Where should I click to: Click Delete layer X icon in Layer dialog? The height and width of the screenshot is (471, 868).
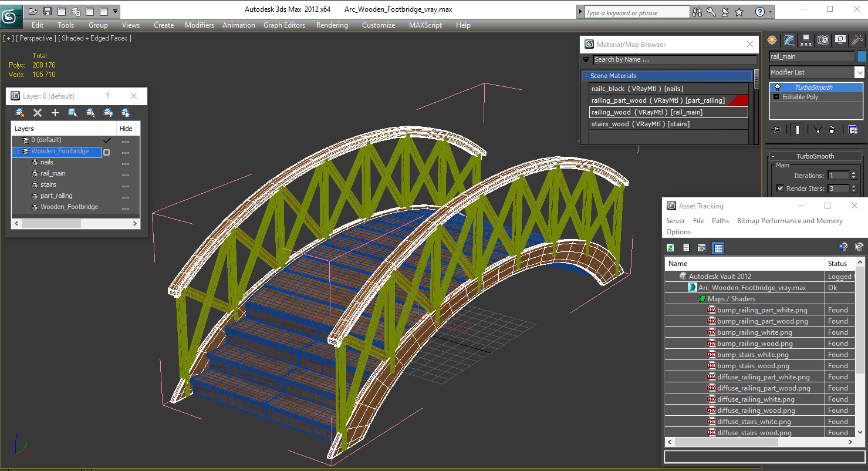click(x=38, y=113)
